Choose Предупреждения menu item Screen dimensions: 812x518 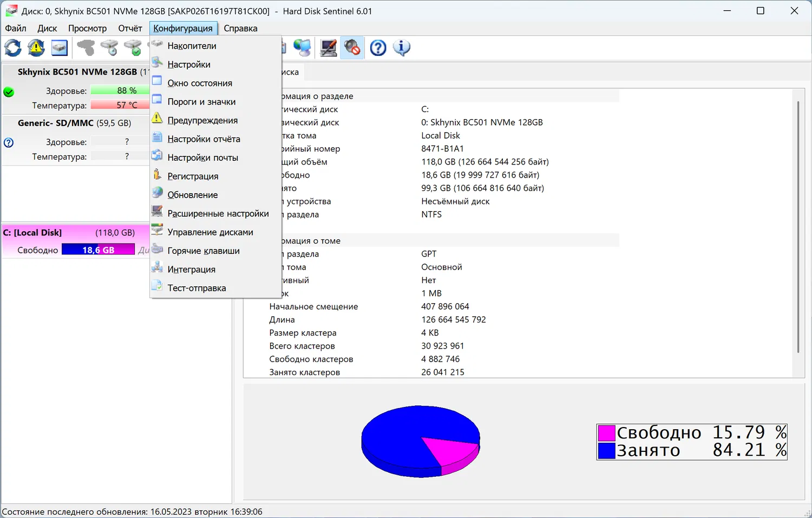pos(216,121)
